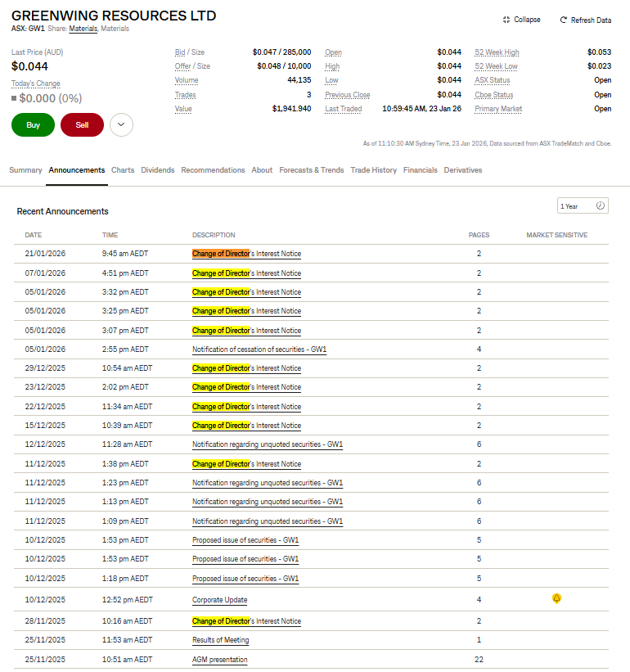Image resolution: width=630 pixels, height=672 pixels.
Task: Open the 1 Year period dropdown
Action: point(583,205)
